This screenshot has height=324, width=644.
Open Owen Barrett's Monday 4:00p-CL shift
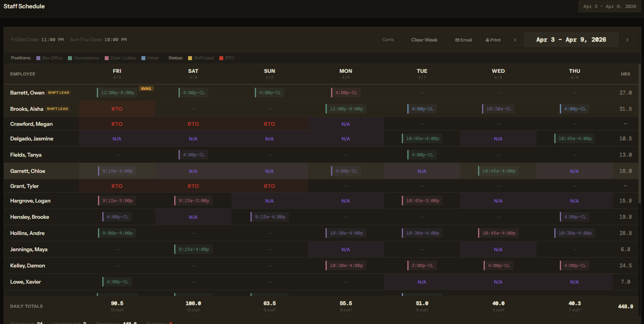point(346,93)
